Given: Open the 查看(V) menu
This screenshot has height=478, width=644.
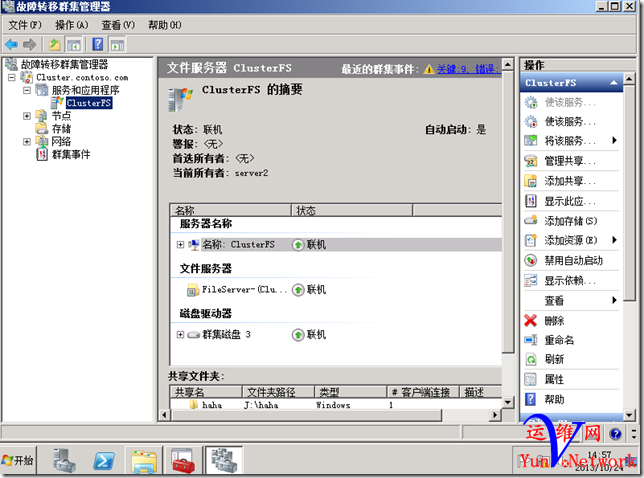Looking at the screenshot, I should (x=118, y=25).
